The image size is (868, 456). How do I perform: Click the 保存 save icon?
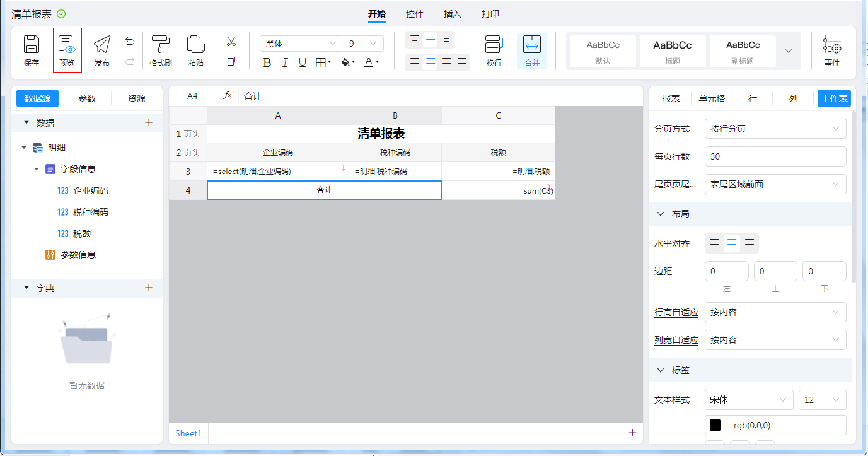pyautogui.click(x=32, y=50)
